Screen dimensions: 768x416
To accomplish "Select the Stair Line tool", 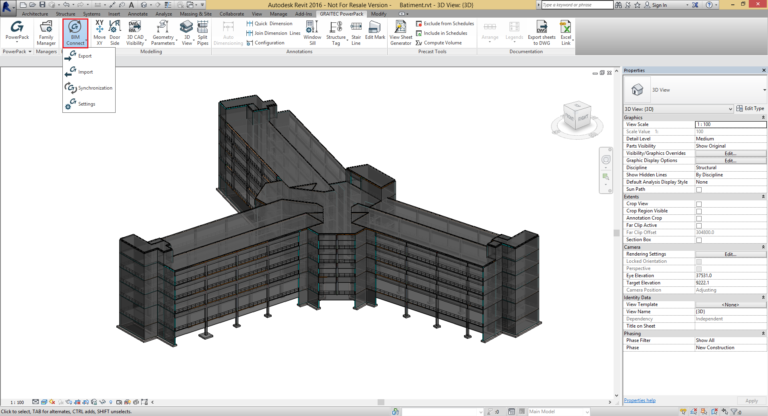I will tap(356, 32).
